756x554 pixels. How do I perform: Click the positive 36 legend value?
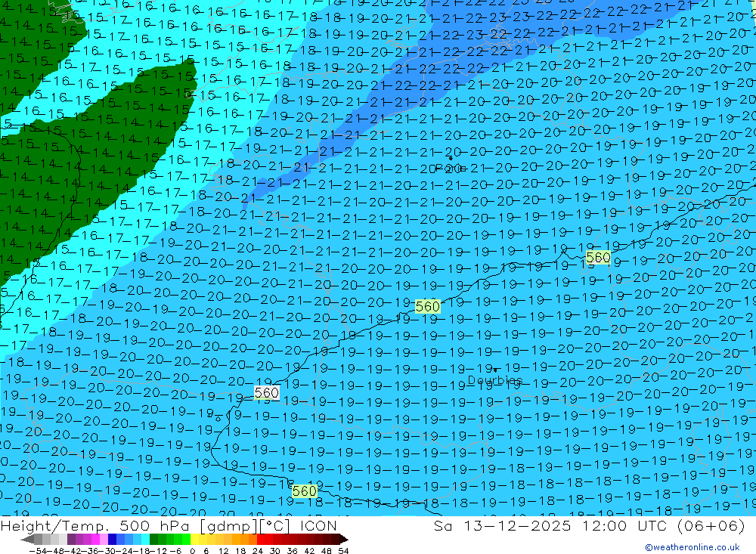292,551
